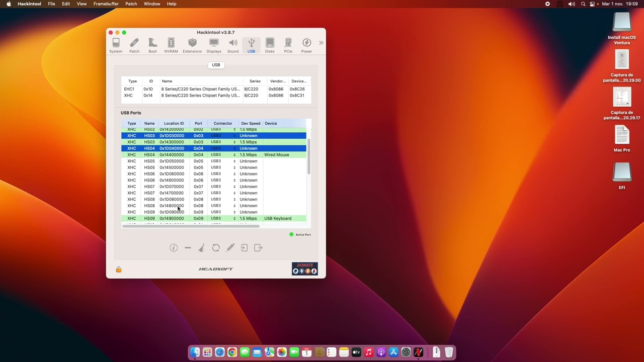Click vertical scrollbar of USB Ports table
644x362 pixels.
309,157
